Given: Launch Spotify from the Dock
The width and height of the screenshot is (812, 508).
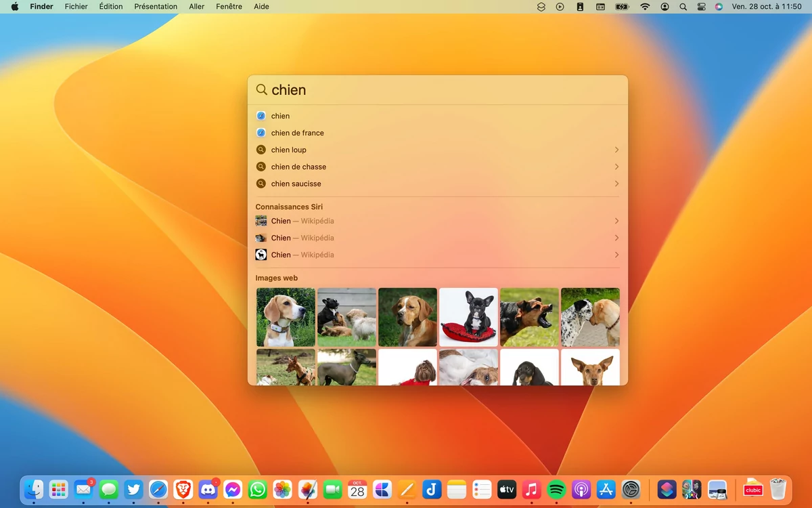Looking at the screenshot, I should 556,489.
